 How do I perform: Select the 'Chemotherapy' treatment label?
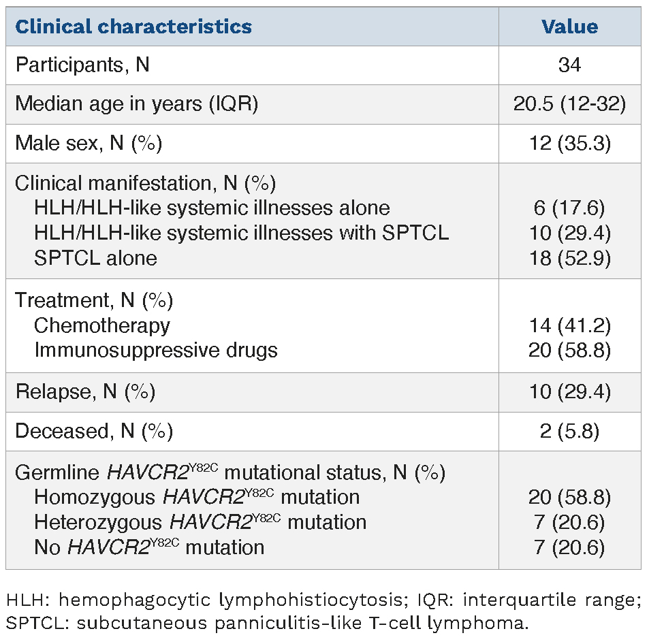(101, 325)
